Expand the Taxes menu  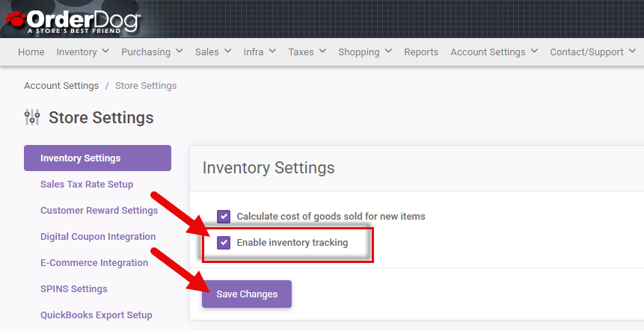[307, 52]
